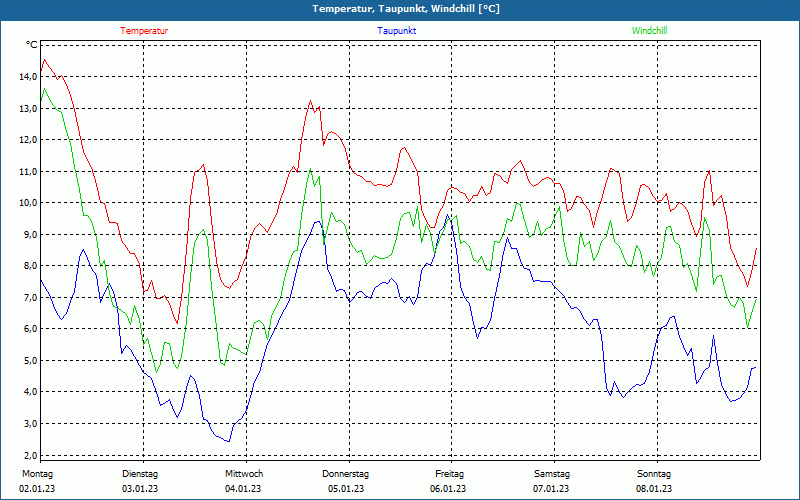Screen dimensions: 800x500
Task: Click the Freitag day label
Action: pos(449,474)
